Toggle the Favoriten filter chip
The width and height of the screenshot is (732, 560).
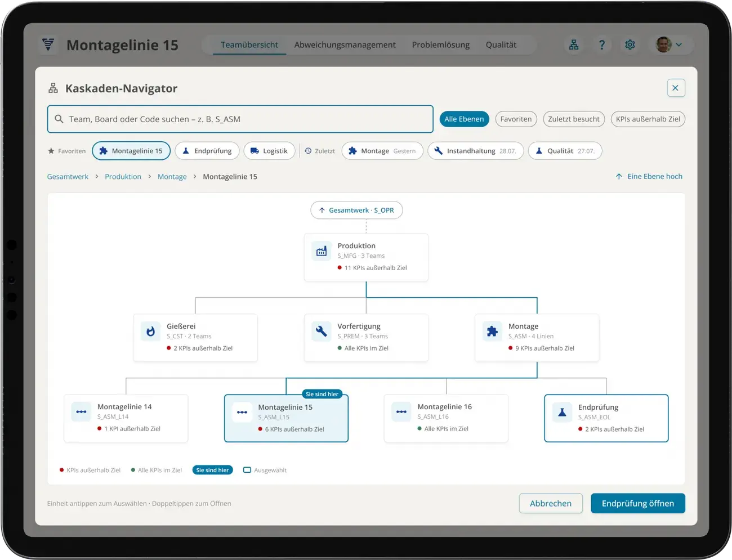click(x=516, y=119)
